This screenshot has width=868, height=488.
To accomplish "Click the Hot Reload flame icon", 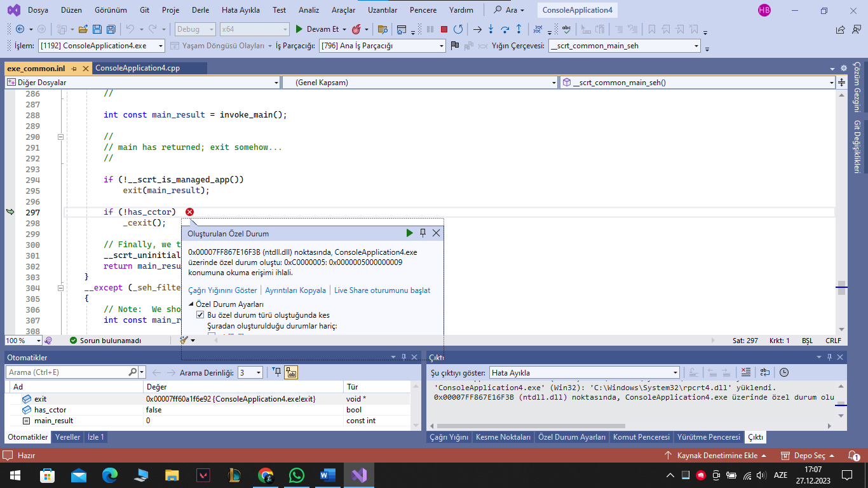I will click(x=356, y=29).
